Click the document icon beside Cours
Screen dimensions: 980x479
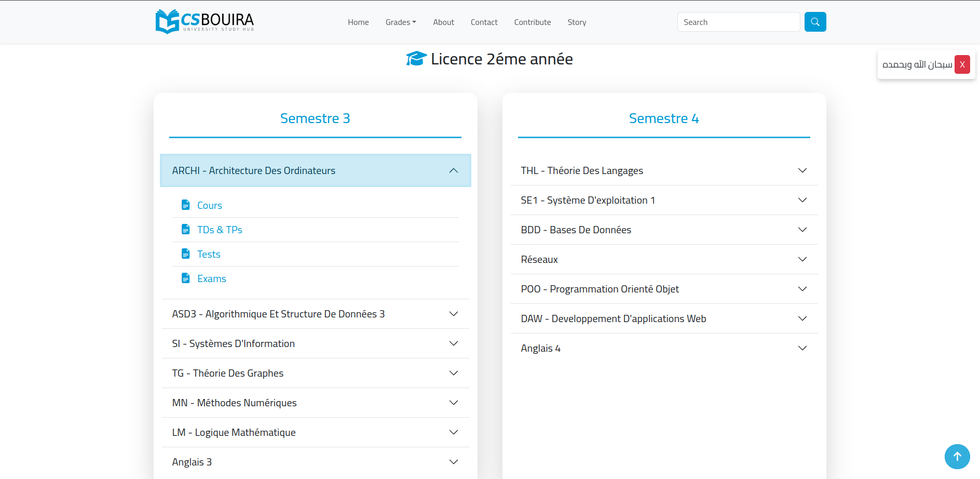point(185,205)
